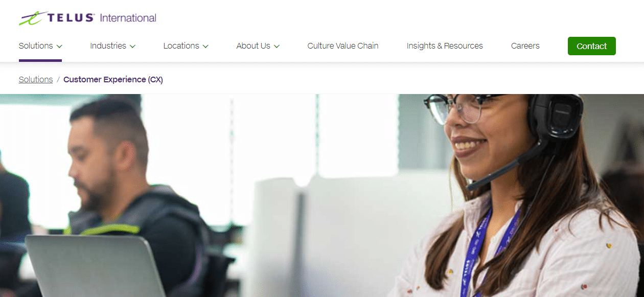The image size is (644, 297).
Task: Expand the chevron next to Industries
Action: click(x=132, y=46)
